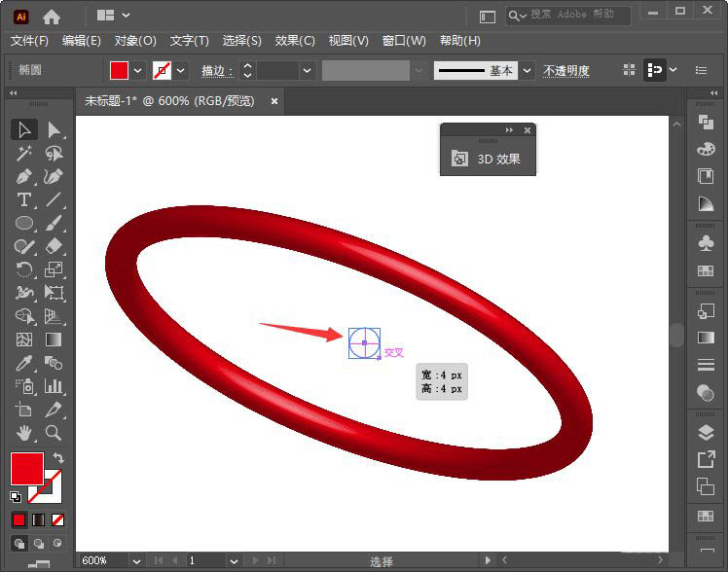Click the large red fill swatch

tap(26, 469)
